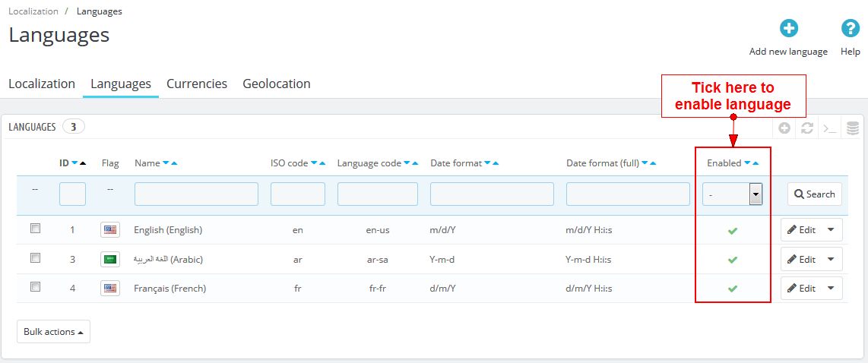
Task: Check the French language row checkbox
Action: [35, 287]
